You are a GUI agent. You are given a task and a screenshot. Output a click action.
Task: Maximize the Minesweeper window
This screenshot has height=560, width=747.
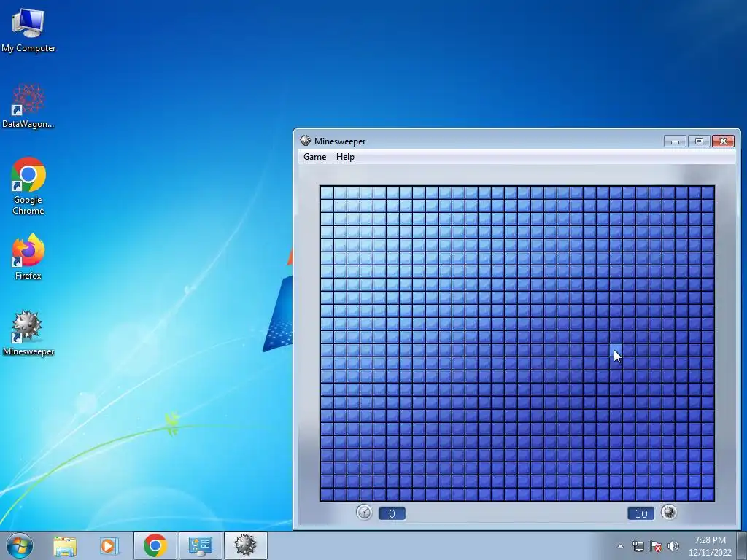point(699,141)
